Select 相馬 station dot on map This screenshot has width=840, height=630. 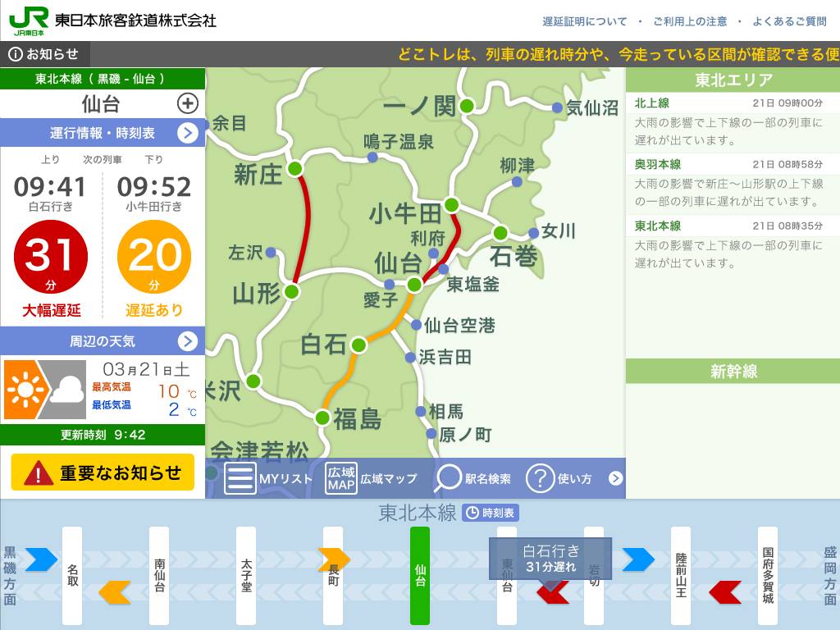[421, 412]
